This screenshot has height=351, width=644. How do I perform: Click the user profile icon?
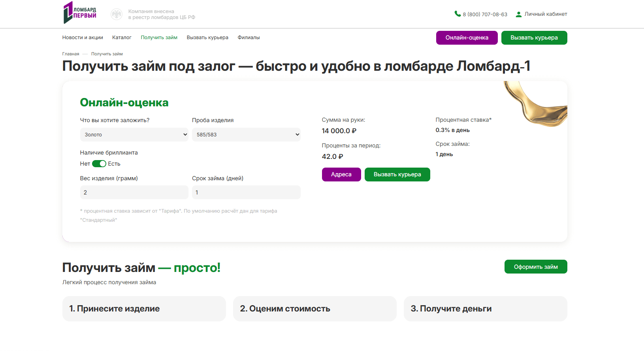click(519, 14)
